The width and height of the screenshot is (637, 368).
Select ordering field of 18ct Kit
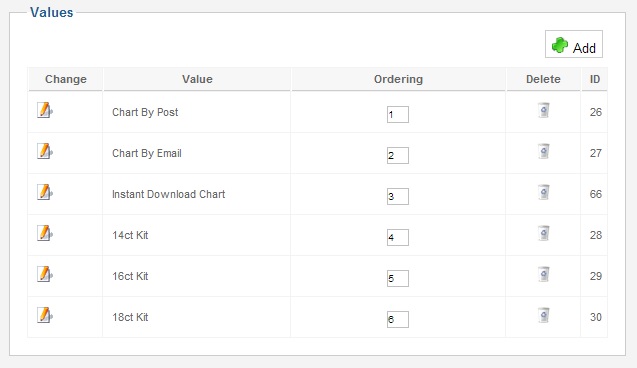pos(398,320)
